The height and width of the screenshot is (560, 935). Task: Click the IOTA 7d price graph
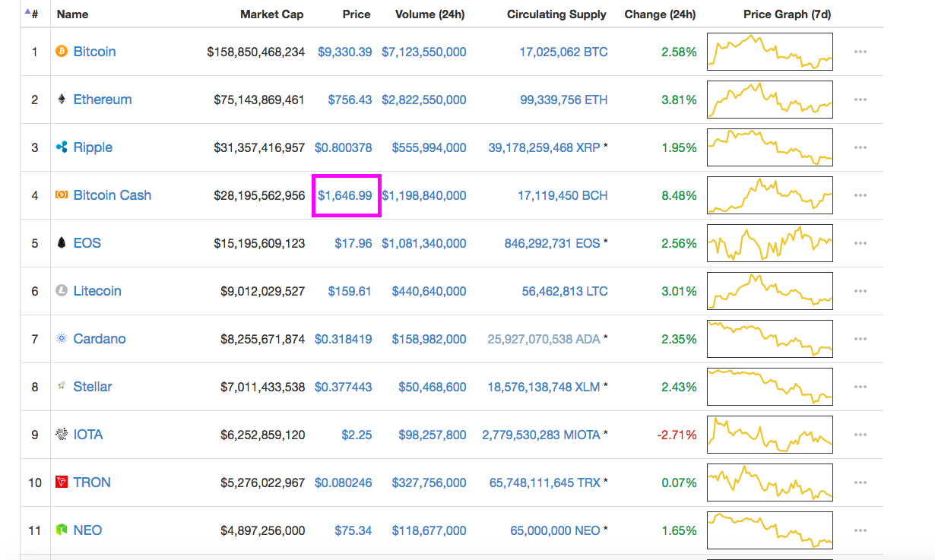[769, 435]
